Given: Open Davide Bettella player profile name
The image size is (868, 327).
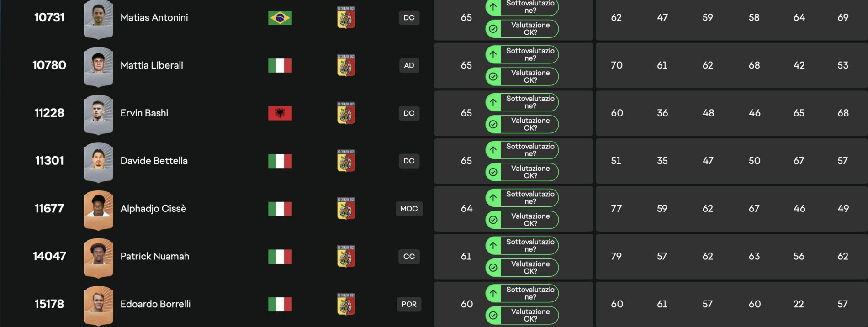Looking at the screenshot, I should click(x=154, y=161).
